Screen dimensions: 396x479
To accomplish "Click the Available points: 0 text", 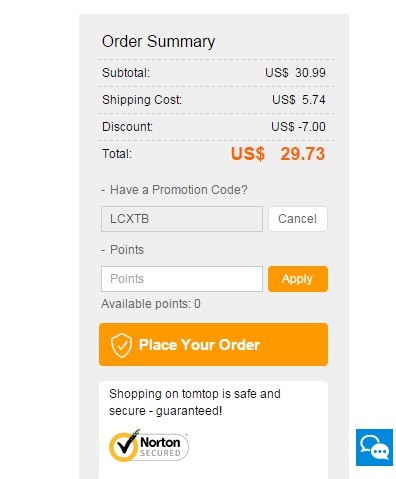I will pyautogui.click(x=151, y=304).
